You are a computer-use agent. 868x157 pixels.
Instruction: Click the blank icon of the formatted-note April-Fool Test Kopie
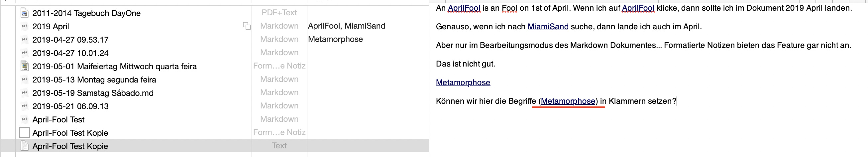[25, 133]
